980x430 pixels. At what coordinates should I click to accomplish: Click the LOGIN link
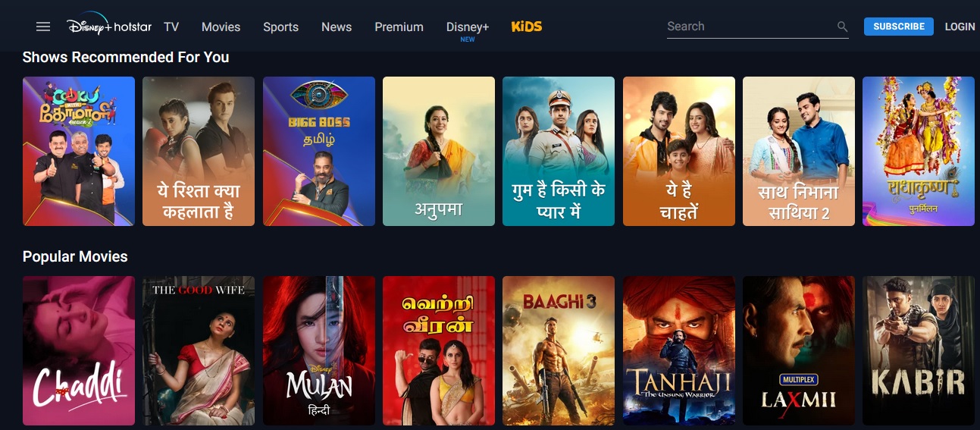pos(960,27)
